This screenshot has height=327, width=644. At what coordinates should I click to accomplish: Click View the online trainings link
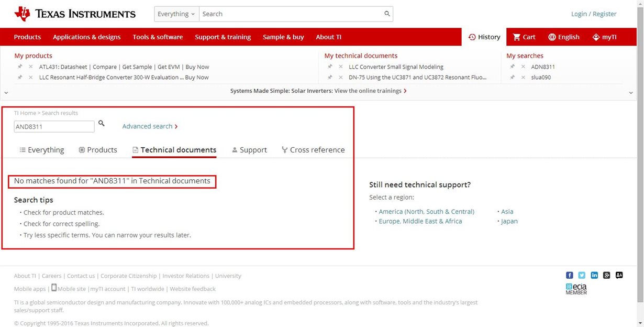tap(371, 91)
